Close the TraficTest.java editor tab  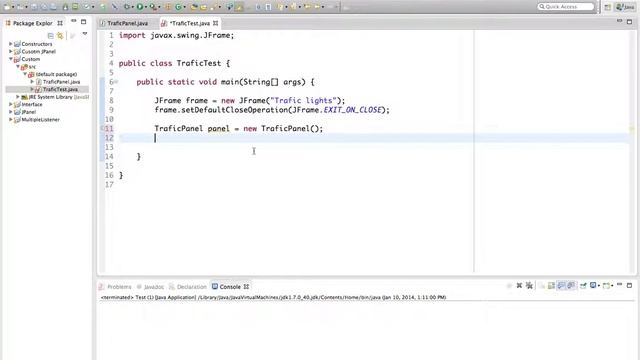(216, 23)
